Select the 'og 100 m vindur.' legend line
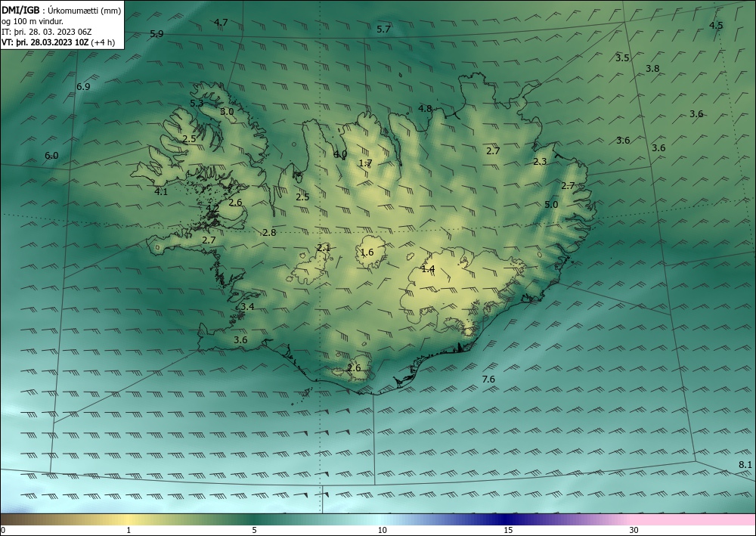756x536 pixels. 33,21
